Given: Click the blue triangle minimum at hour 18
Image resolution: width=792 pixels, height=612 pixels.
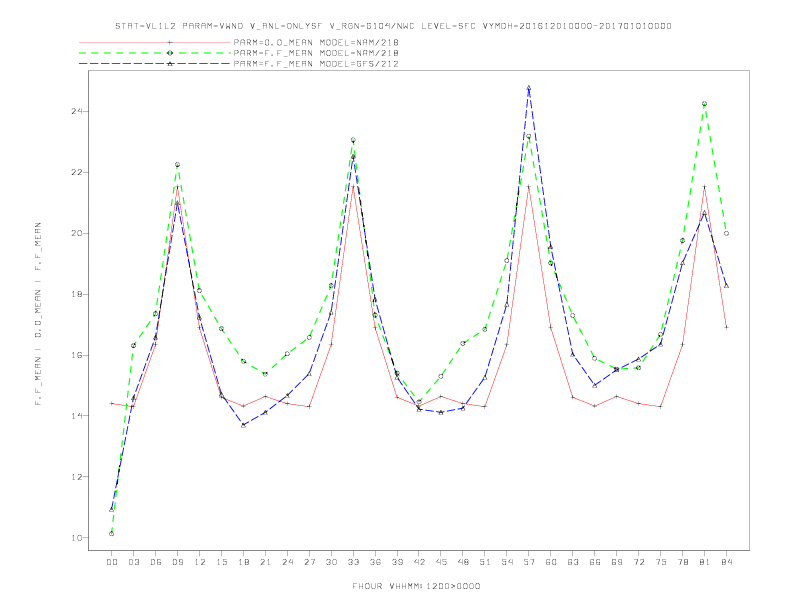Looking at the screenshot, I should (x=243, y=425).
